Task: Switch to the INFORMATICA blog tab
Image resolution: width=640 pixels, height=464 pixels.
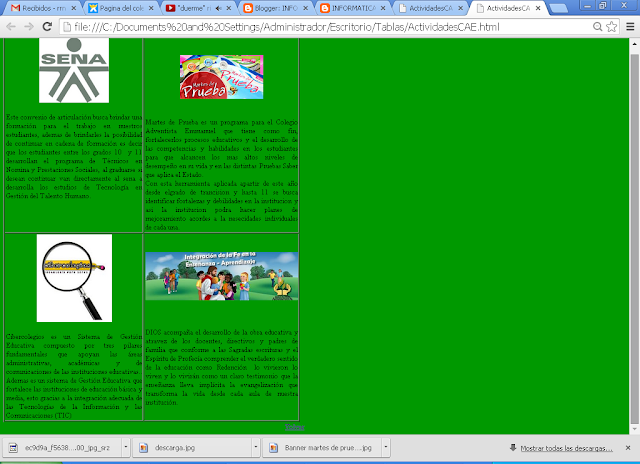Action: click(x=353, y=8)
